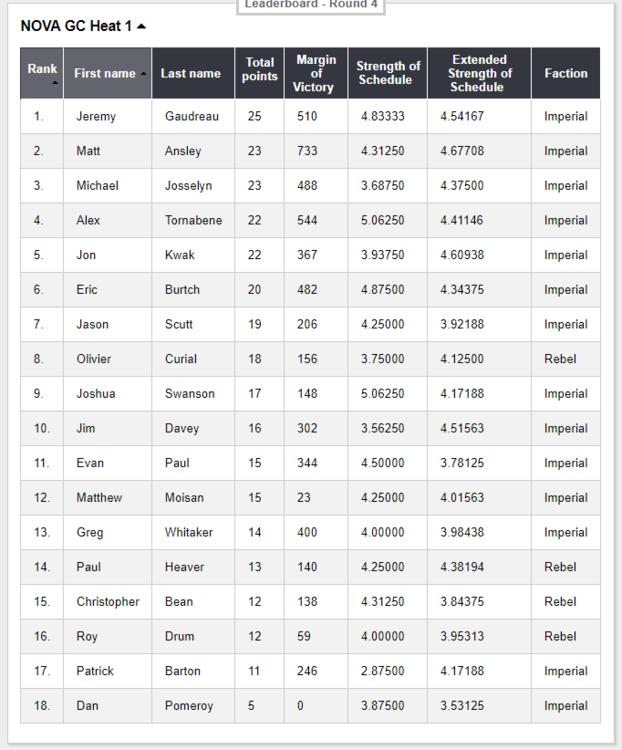Screen dimensions: 622x750
Task: Sort by Margin of Victory header
Action: tap(316, 73)
